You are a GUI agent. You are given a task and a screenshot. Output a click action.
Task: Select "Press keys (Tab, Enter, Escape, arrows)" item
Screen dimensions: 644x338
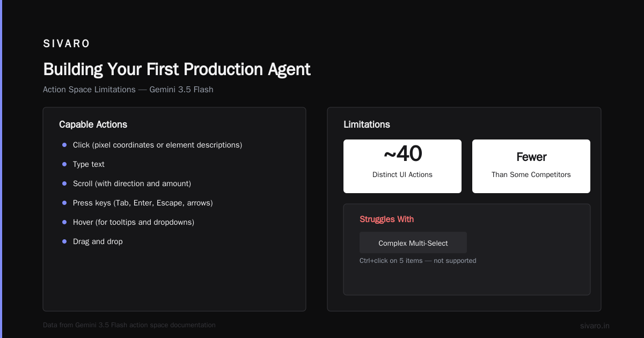(x=143, y=203)
